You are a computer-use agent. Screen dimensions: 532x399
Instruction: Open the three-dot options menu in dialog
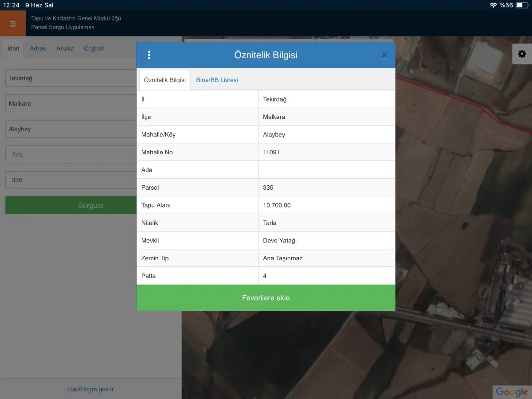[149, 55]
